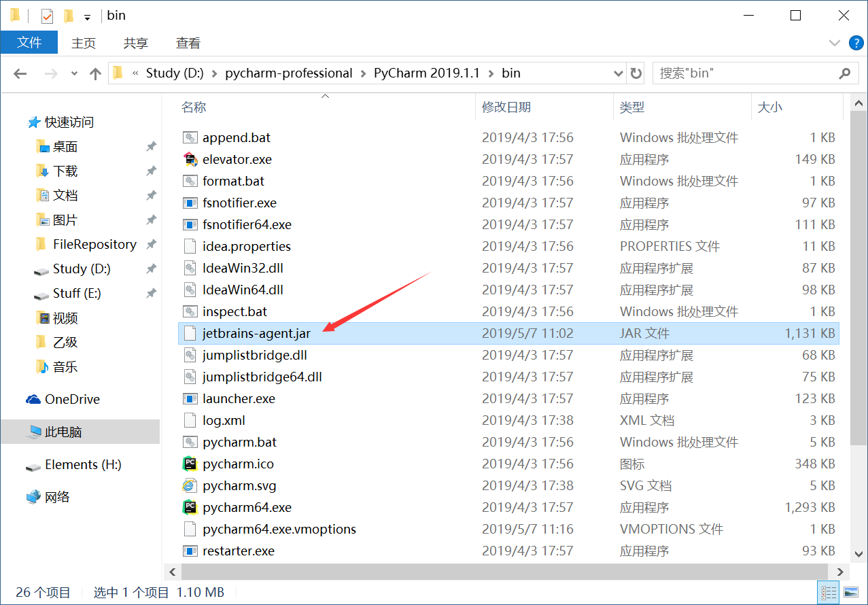Open the Home tab (主页)

84,43
